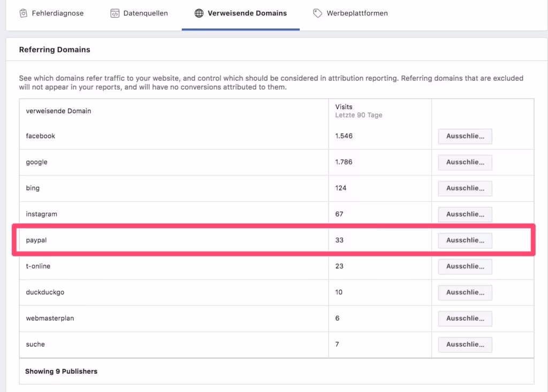This screenshot has width=548, height=392.
Task: Click the google domain name
Action: [37, 162]
